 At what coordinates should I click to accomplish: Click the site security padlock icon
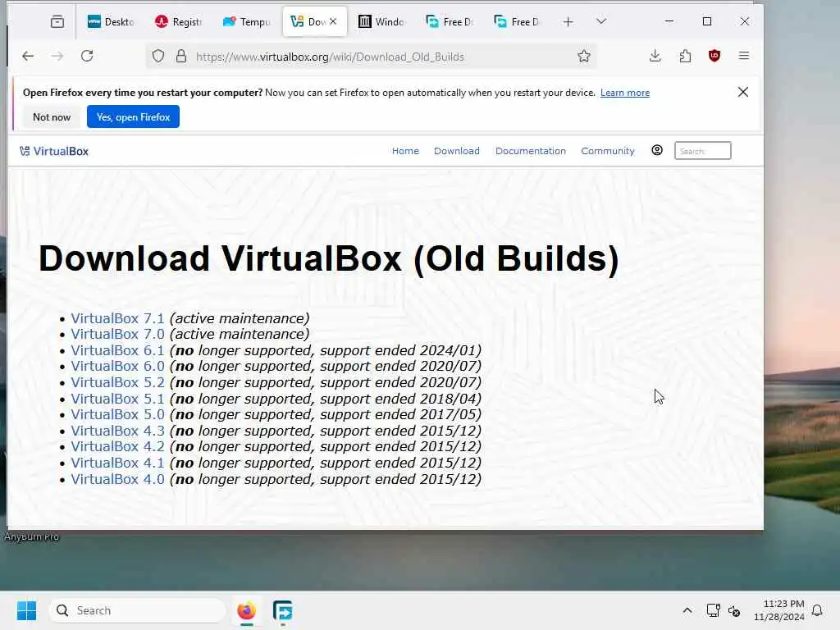[x=181, y=57]
